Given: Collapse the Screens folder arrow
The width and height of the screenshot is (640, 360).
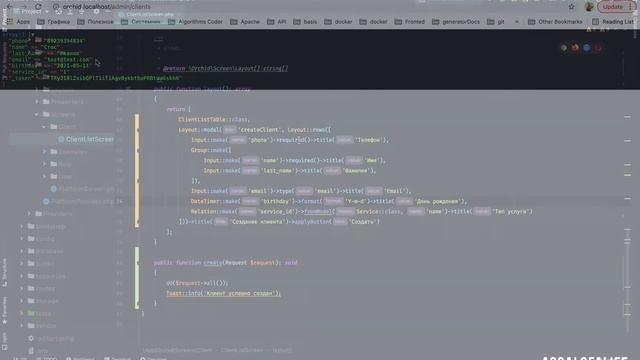Looking at the screenshot, I should (x=36, y=114).
